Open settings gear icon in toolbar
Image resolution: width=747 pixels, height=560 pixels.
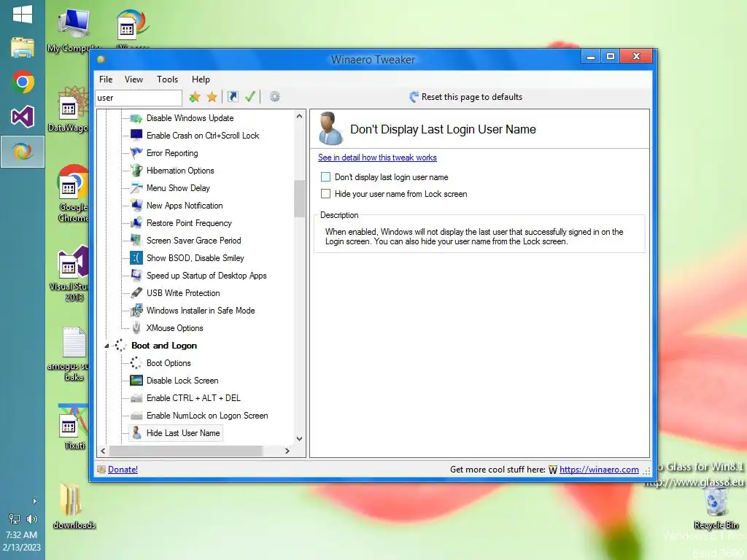pyautogui.click(x=274, y=97)
